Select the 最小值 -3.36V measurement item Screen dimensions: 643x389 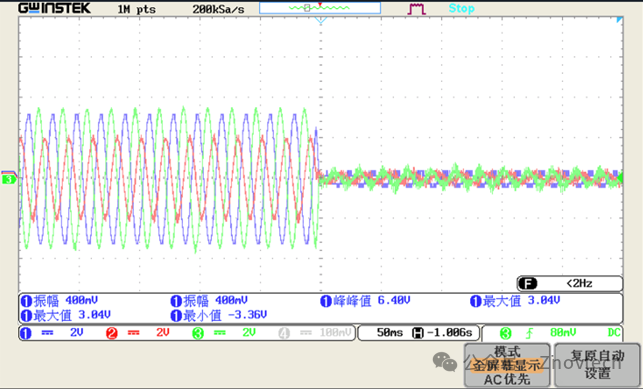coord(219,315)
